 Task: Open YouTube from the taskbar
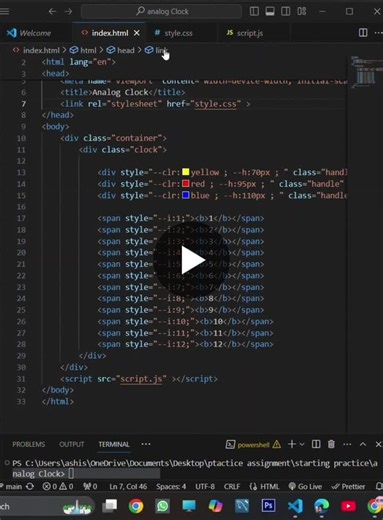coord(348,506)
